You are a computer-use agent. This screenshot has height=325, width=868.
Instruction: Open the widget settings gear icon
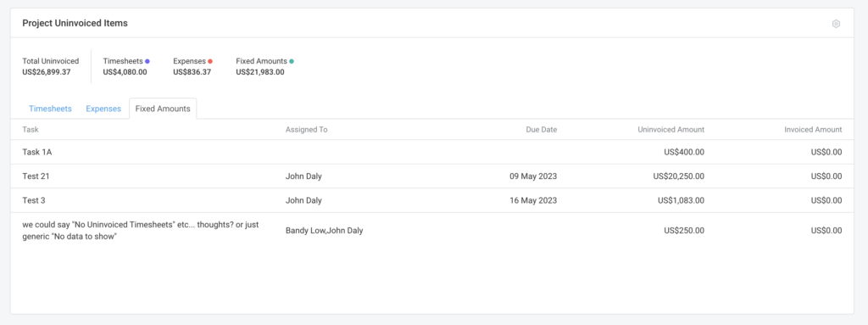(836, 24)
